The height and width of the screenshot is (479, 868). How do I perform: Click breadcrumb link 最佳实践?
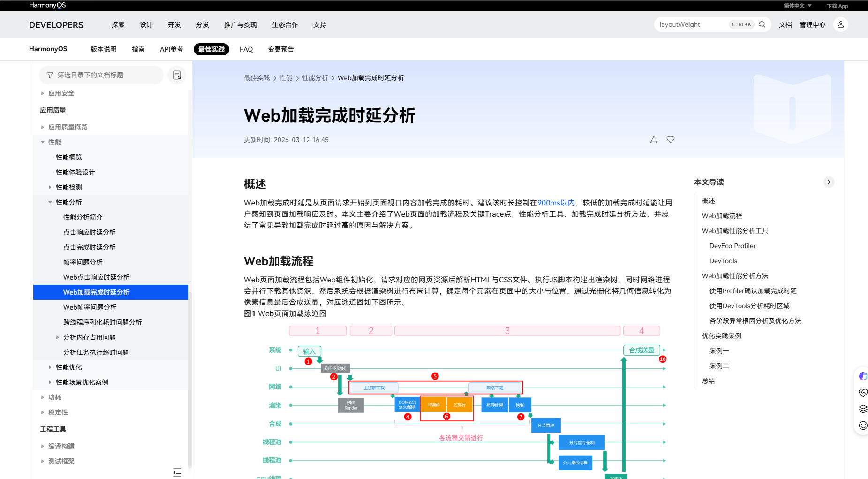pyautogui.click(x=257, y=78)
